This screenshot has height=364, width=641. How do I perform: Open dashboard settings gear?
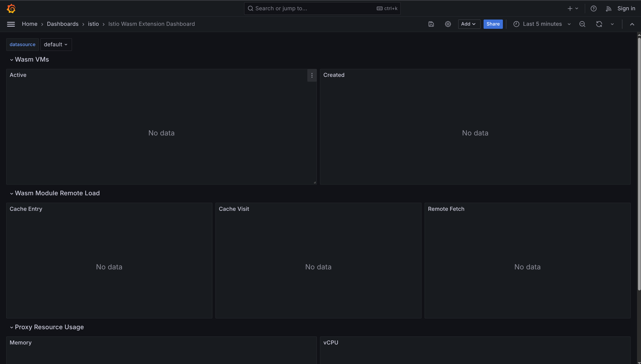448,24
